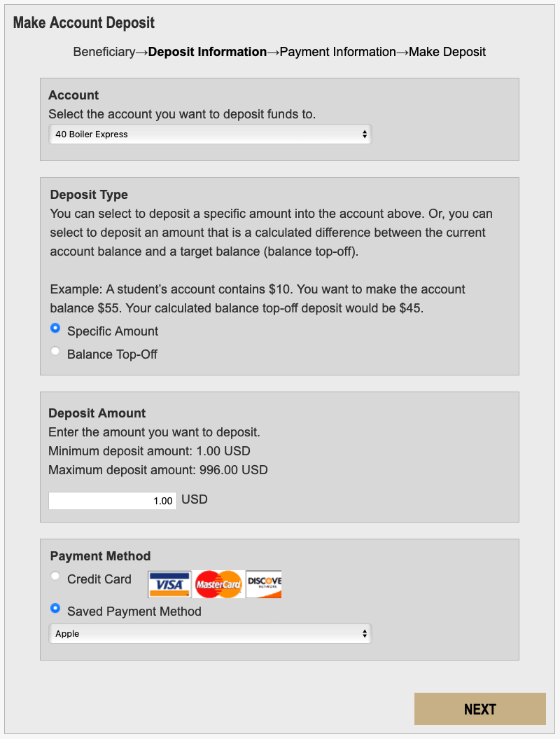This screenshot has height=739, width=560.
Task: Choose Credit Card as payment method
Action: 55,575
